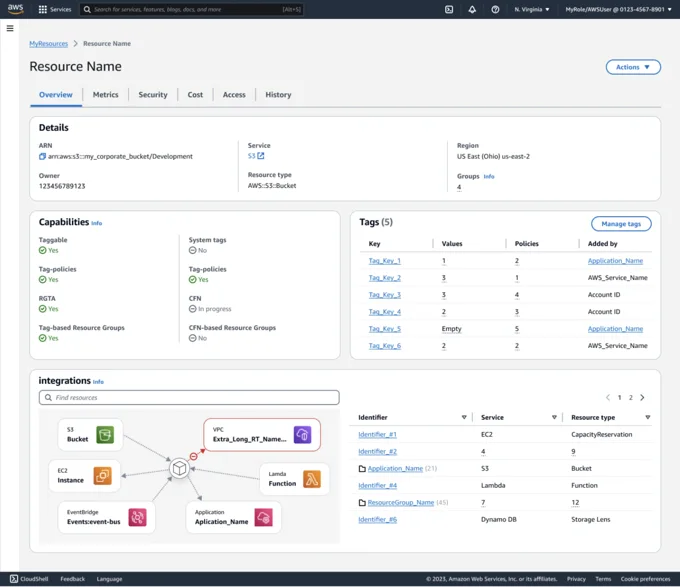This screenshot has width=680, height=587.
Task: Click folder icon beside ResourceGroup_Name row
Action: 362,502
